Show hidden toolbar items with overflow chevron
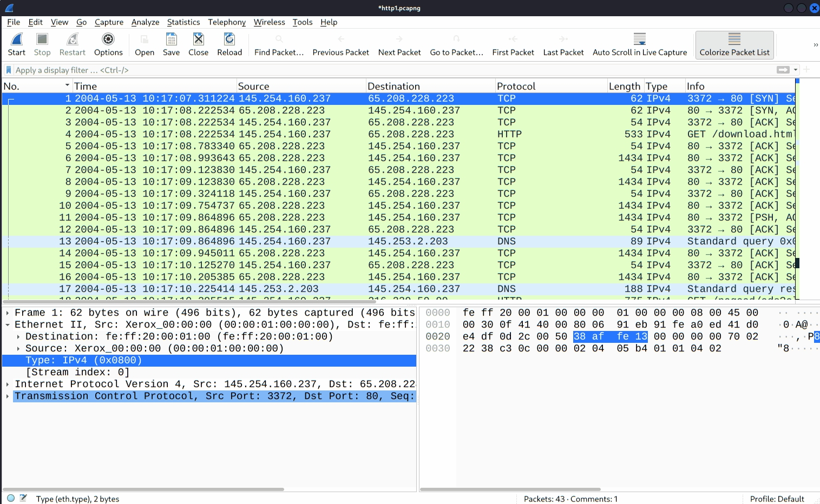This screenshot has height=504, width=820. 815,45
